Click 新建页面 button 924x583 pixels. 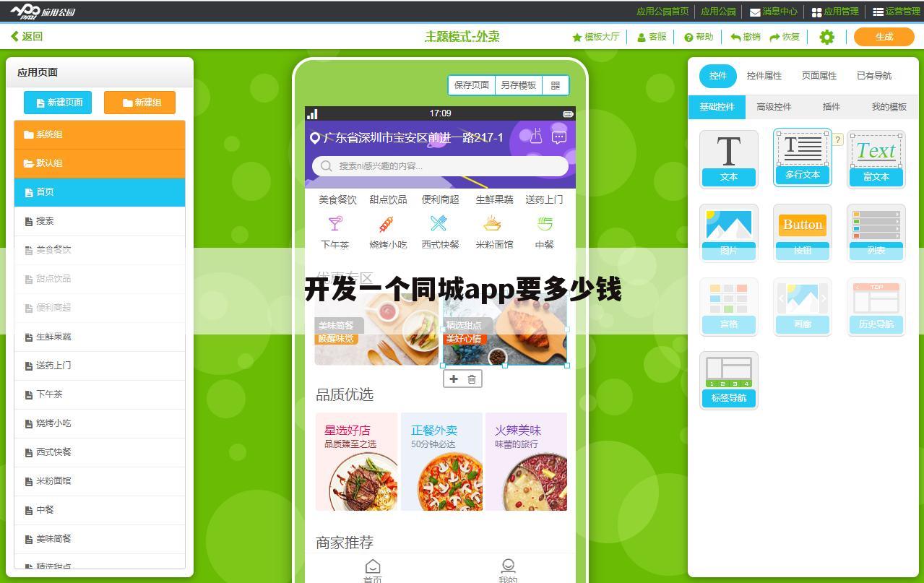click(59, 103)
